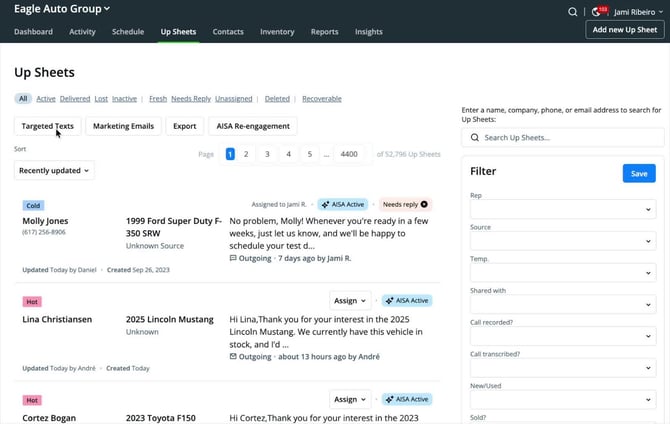The image size is (670, 424).
Task: Select the Up Sheets tab
Action: [178, 32]
